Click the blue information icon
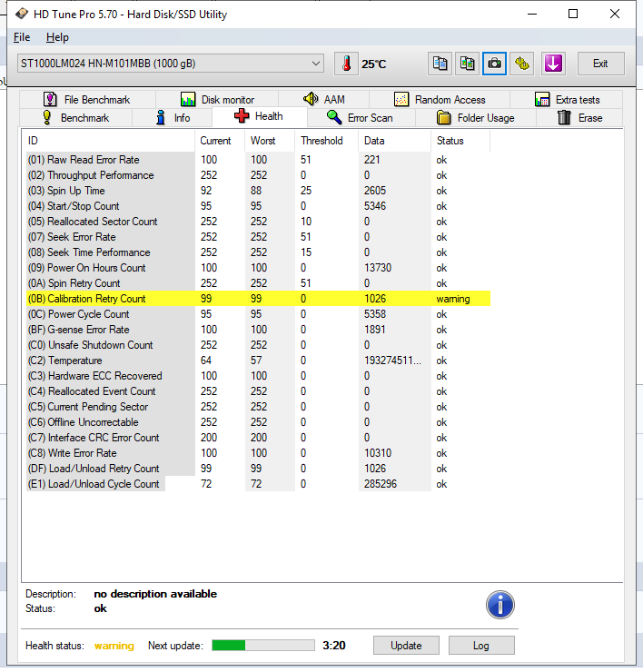Screen dimensions: 643x672 [500, 605]
